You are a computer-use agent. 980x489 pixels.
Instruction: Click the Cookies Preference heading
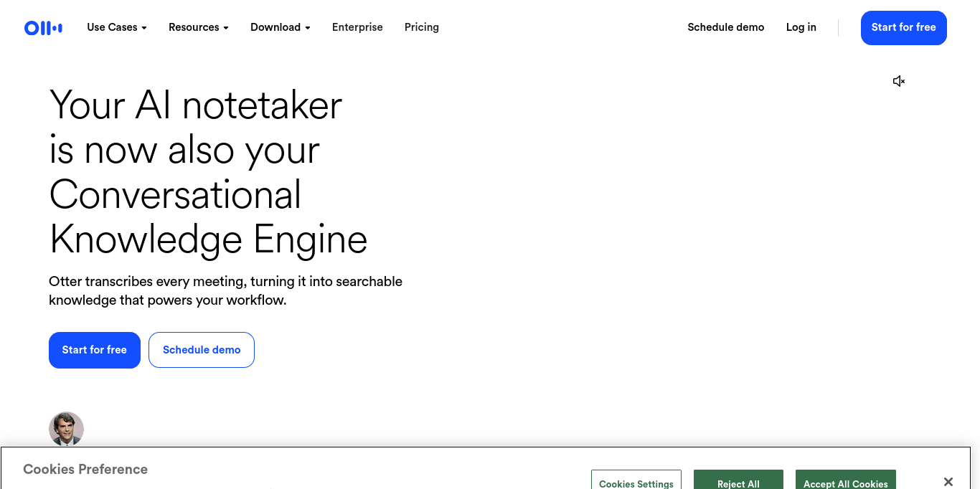pyautogui.click(x=85, y=470)
